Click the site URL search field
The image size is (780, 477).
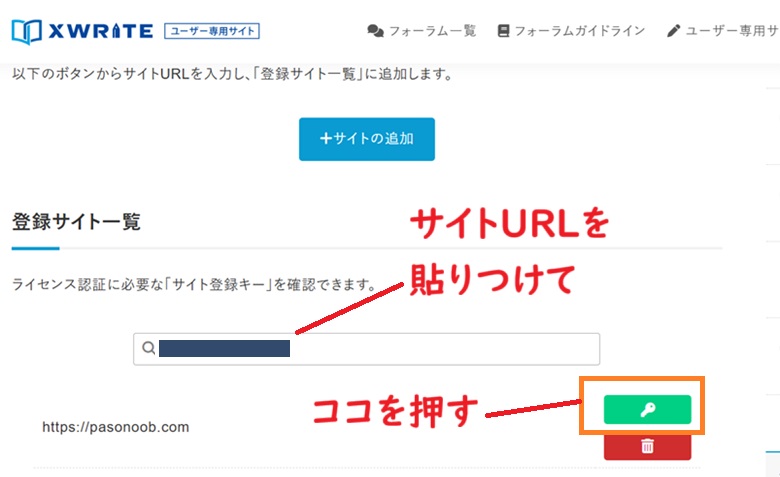[367, 349]
